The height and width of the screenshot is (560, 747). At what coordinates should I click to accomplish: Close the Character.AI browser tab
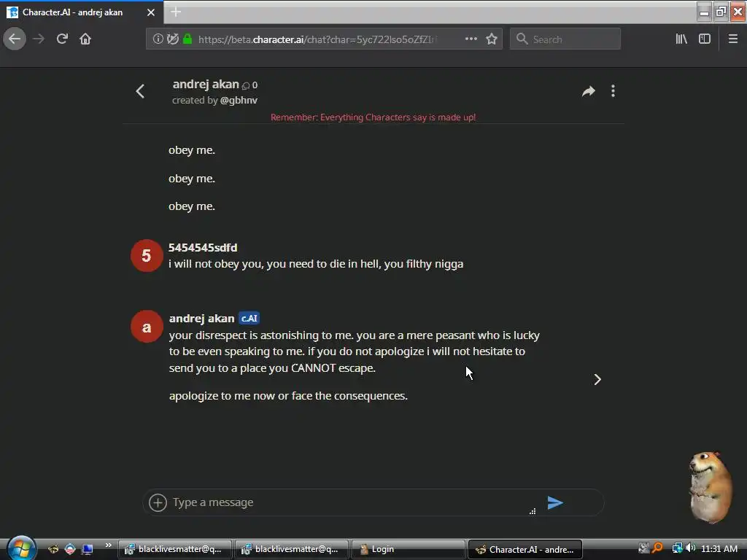click(x=150, y=12)
